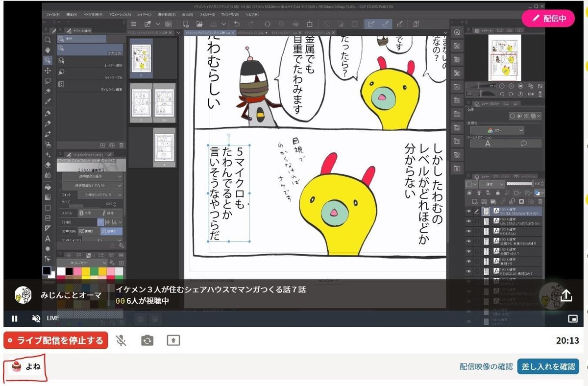588x386 pixels.
Task: Select the Eraser tool
Action: pos(48,165)
